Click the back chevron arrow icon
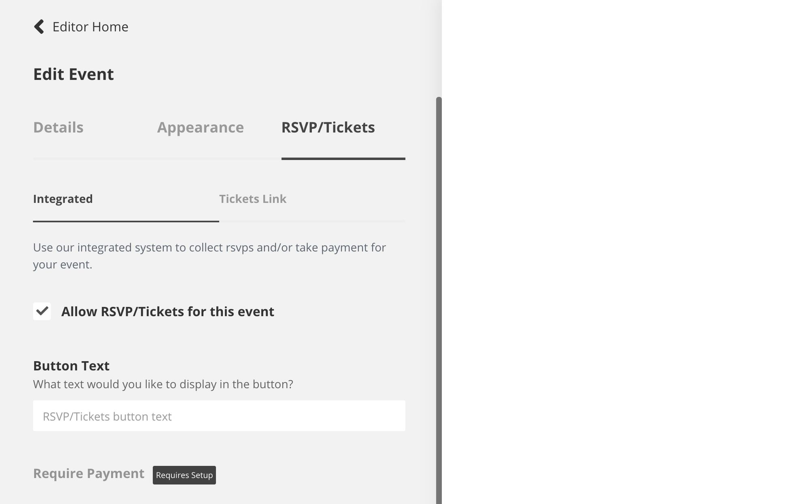The image size is (812, 504). [39, 27]
